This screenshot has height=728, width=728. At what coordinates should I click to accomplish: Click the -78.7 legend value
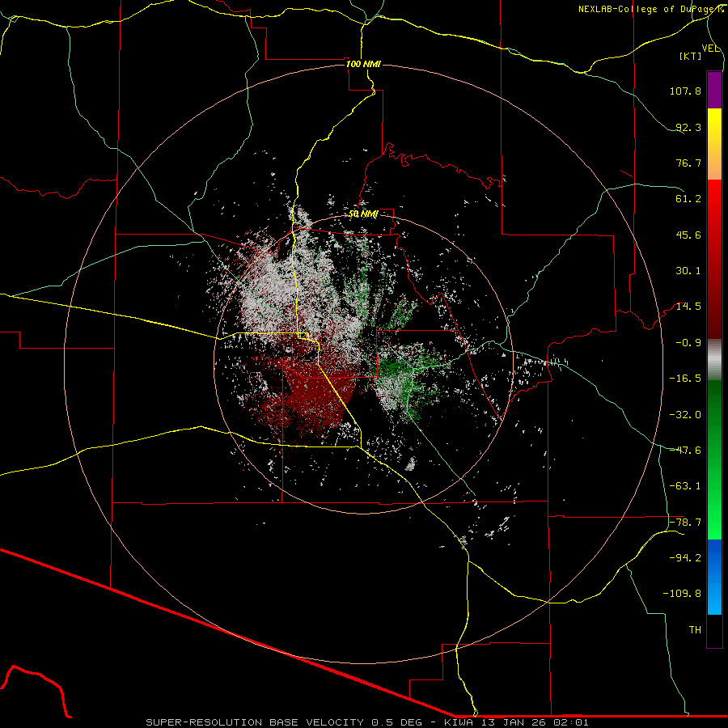[685, 523]
